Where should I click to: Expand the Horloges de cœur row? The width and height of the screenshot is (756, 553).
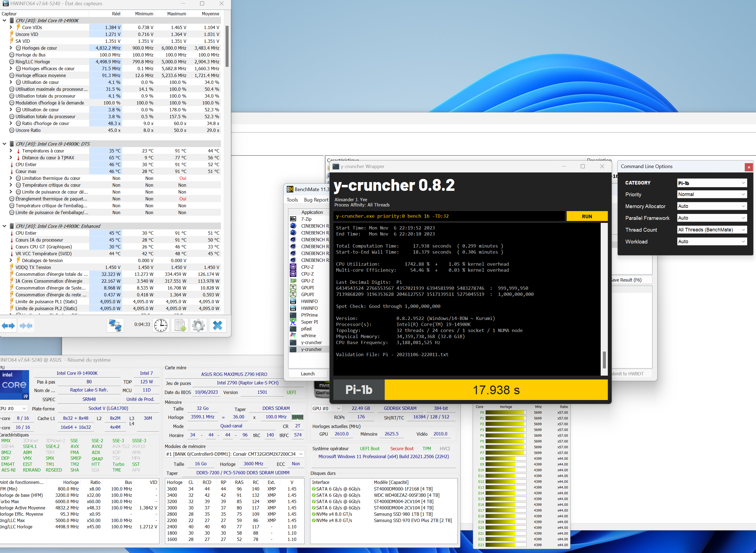[x=11, y=48]
